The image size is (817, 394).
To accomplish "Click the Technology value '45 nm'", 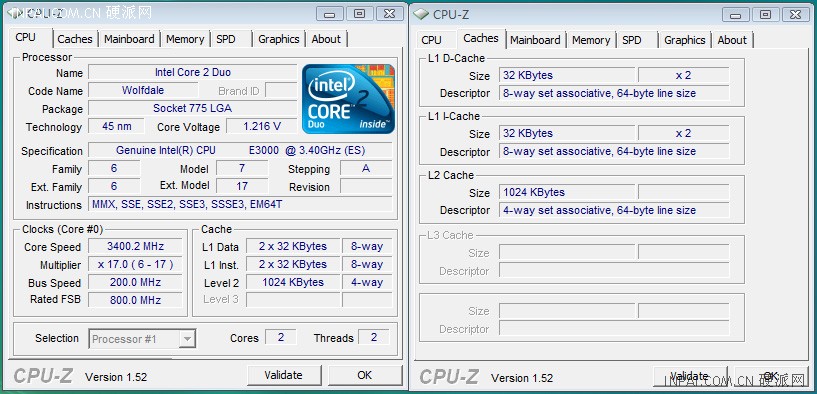I will click(x=116, y=126).
